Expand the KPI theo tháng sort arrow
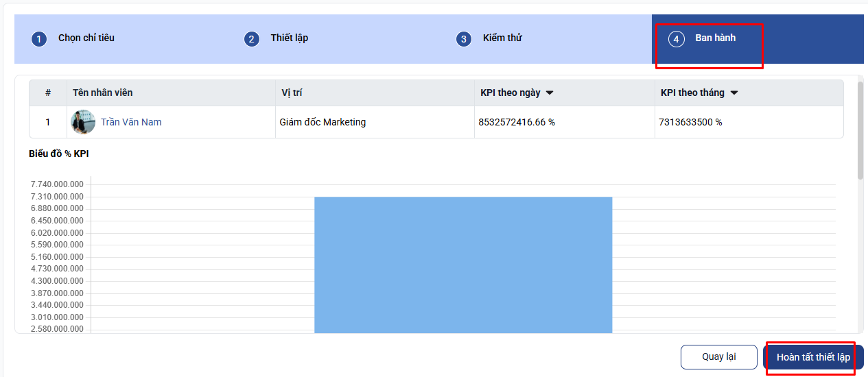 click(x=734, y=93)
